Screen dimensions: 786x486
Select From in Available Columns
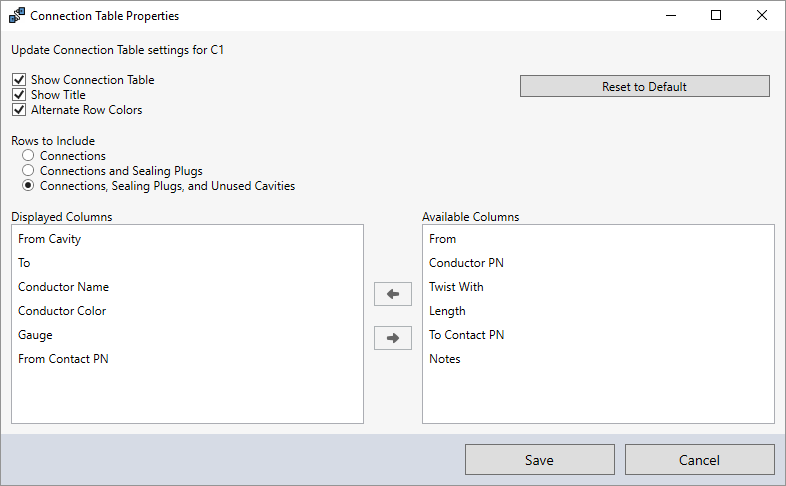tap(599, 239)
